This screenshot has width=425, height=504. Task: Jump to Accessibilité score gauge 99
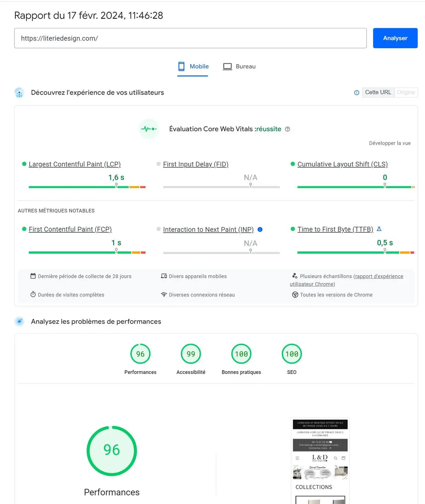(191, 354)
